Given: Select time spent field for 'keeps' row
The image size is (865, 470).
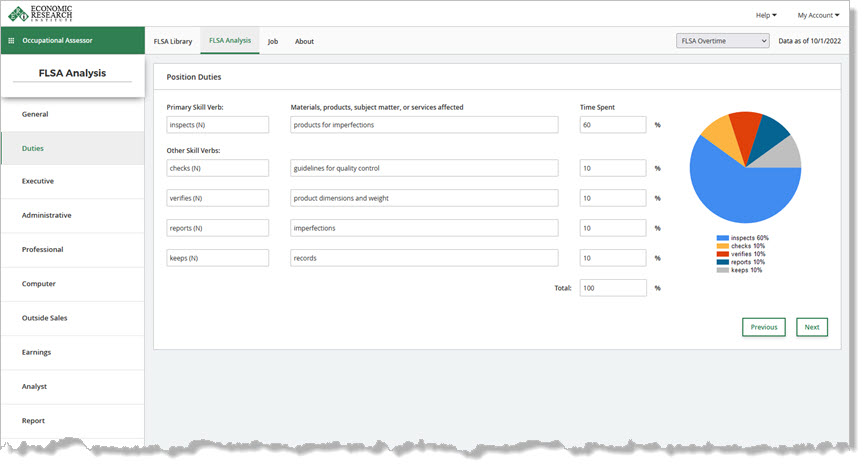Looking at the screenshot, I should tap(613, 258).
